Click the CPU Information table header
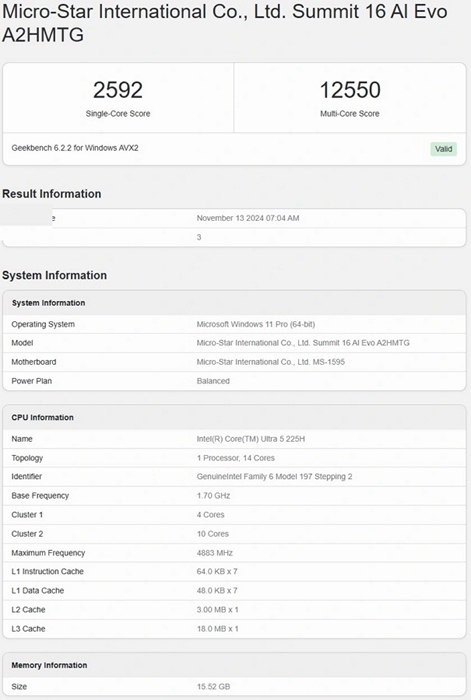 (x=234, y=417)
